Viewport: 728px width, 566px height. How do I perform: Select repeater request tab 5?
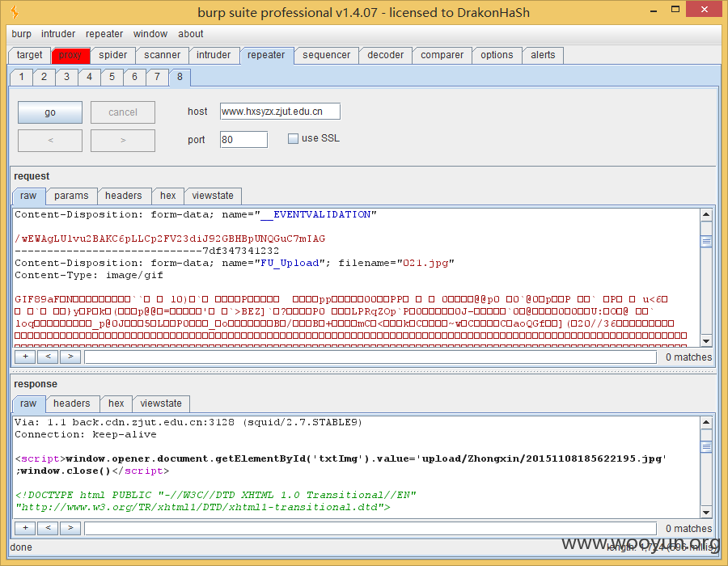pyautogui.click(x=112, y=77)
